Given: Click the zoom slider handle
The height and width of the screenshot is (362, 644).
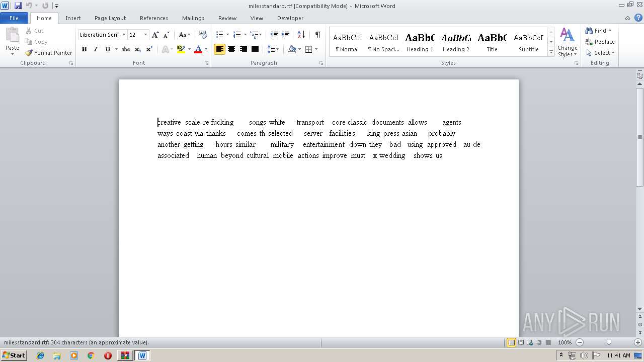Looking at the screenshot, I should 609,342.
